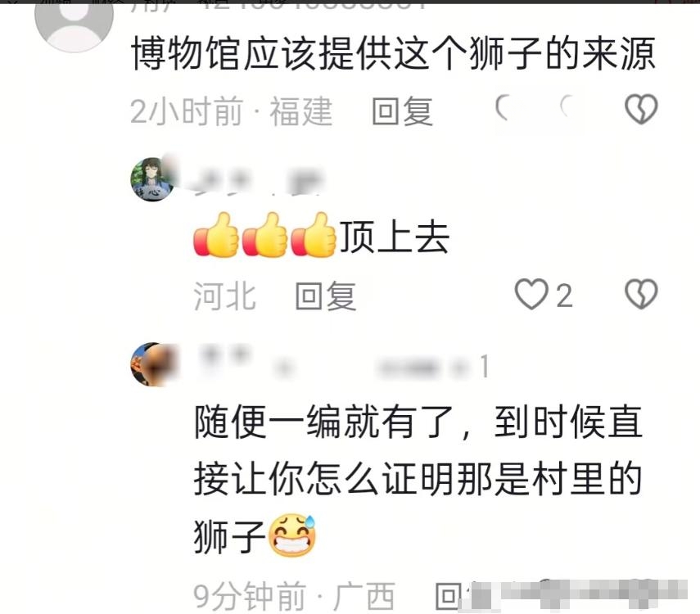This screenshot has height=614, width=700.
Task: Tap the three thumbs-up emojis
Action: coord(264,235)
